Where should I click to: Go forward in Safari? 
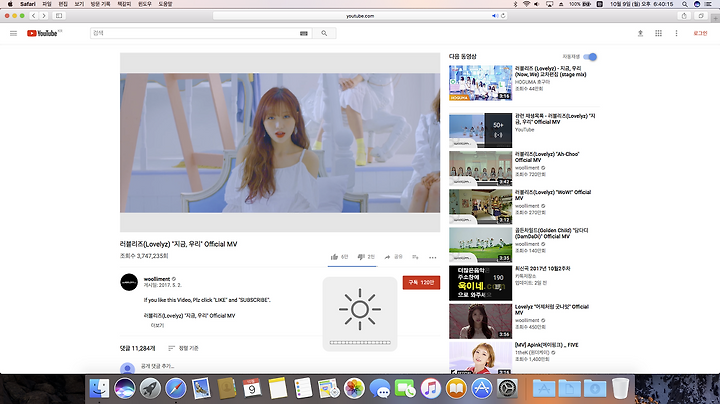click(44, 16)
